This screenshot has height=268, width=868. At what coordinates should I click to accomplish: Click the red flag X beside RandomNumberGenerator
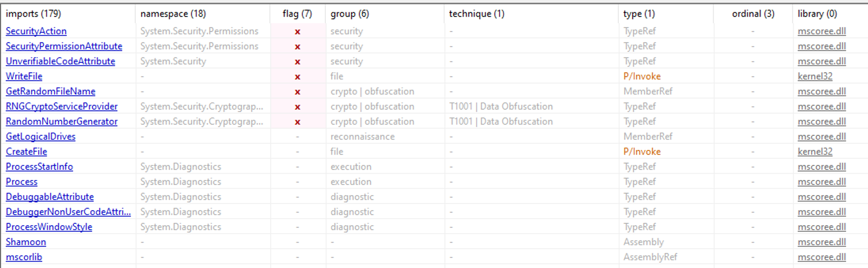coord(297,122)
